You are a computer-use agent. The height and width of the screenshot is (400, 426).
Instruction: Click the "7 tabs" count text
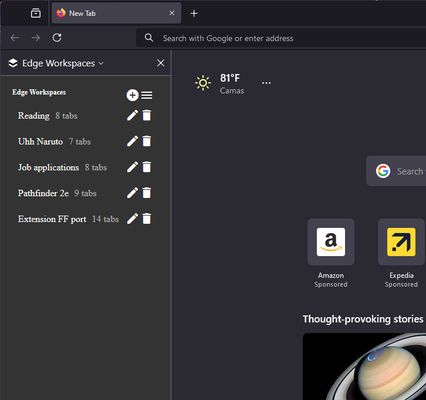point(80,141)
